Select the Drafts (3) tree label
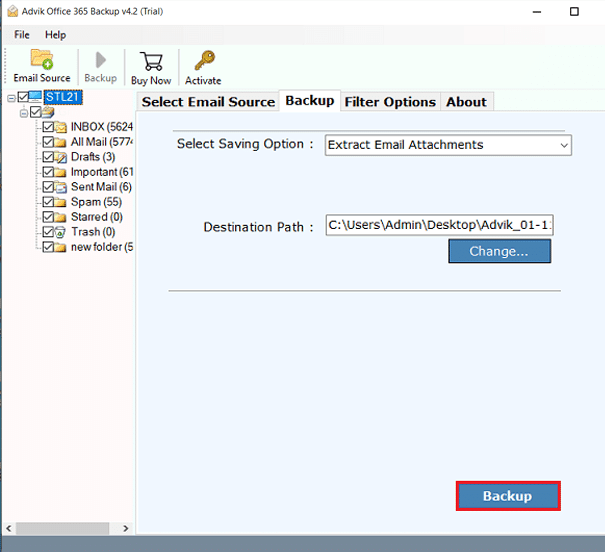 point(93,157)
